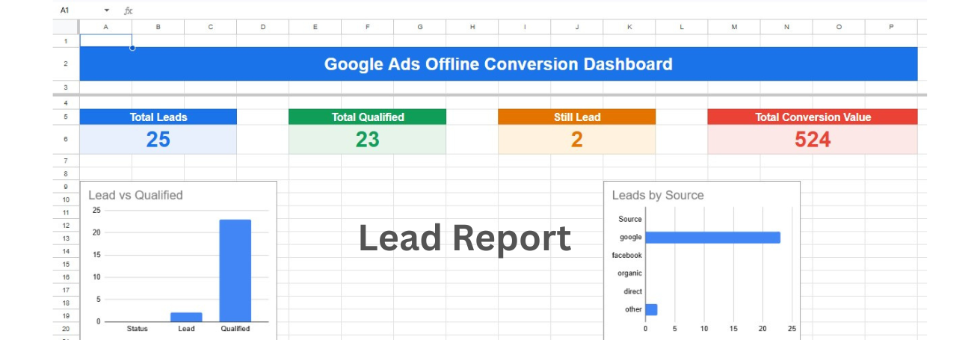Click the fx formula bar icon
This screenshot has height=340, width=980.
coord(128,10)
